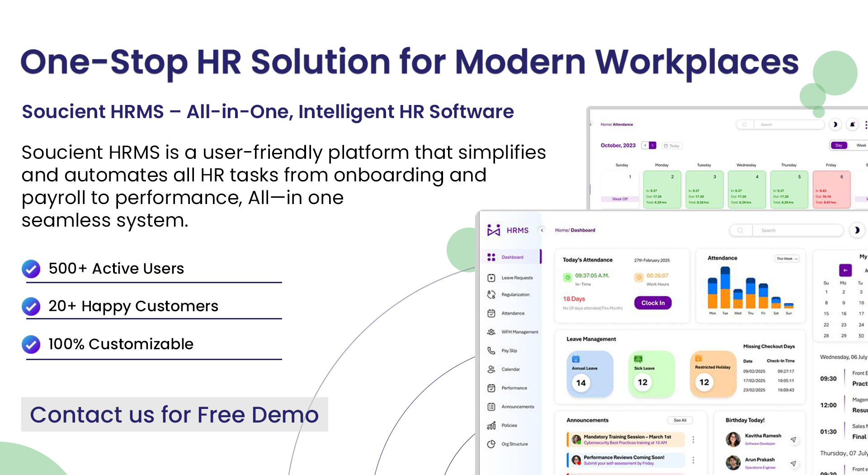Select the Announcements list icon in sidebar
868x475 pixels.
coord(491,407)
